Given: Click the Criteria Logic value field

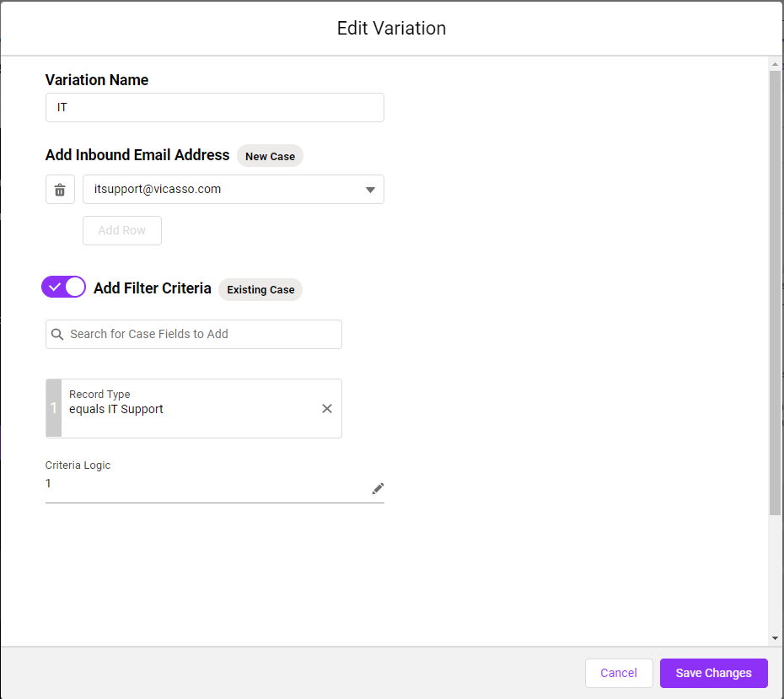Looking at the screenshot, I should 207,484.
